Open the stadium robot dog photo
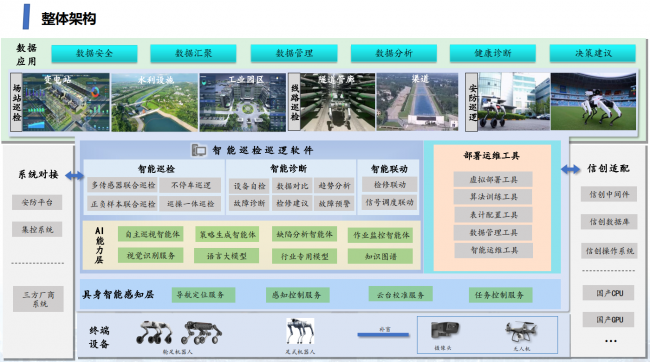Screen dimensions: 650x362 (x=593, y=102)
